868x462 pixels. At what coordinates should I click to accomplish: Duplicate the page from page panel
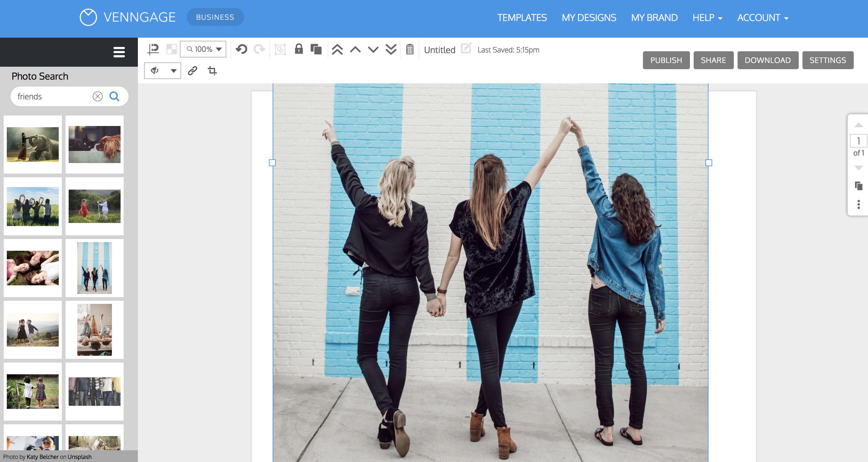(x=858, y=186)
